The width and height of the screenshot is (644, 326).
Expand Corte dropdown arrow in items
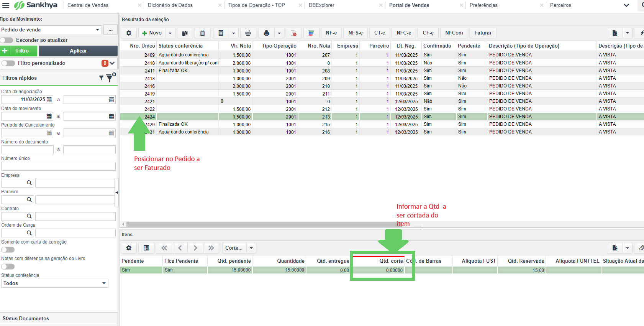click(x=251, y=248)
